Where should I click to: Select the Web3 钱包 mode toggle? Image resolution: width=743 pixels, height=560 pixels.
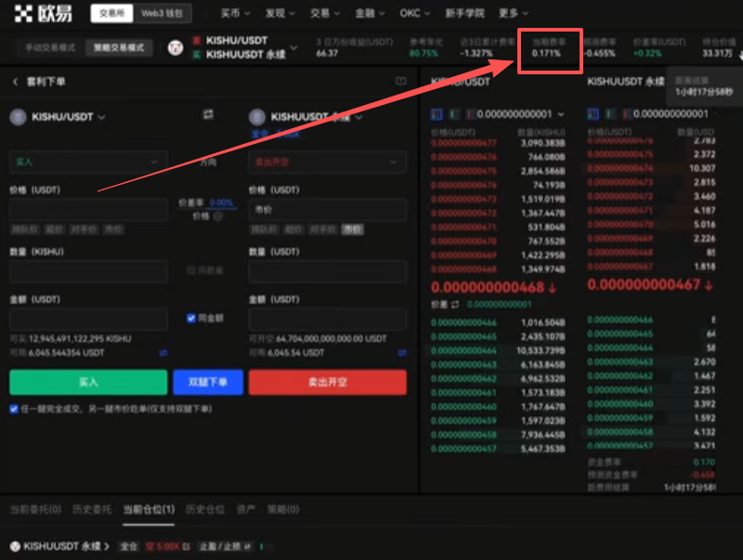pyautogui.click(x=162, y=13)
